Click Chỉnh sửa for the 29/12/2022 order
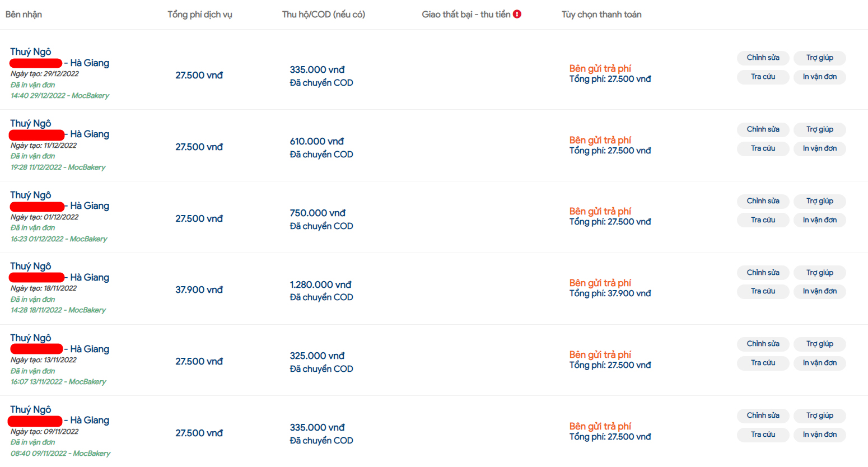Image resolution: width=868 pixels, height=467 pixels. tap(763, 58)
